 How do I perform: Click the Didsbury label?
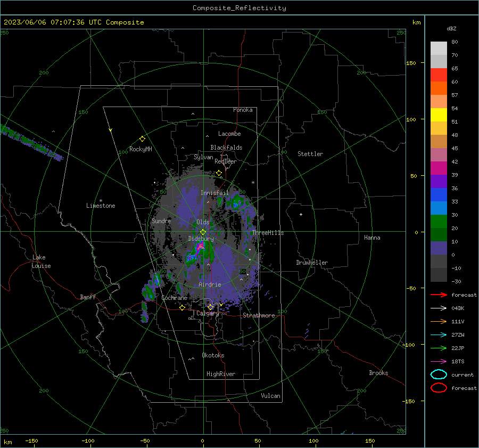(x=201, y=239)
